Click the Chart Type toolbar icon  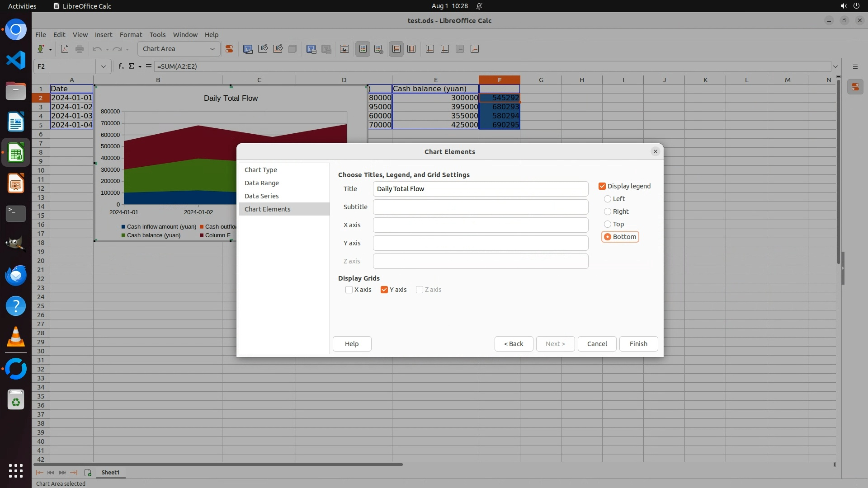pyautogui.click(x=248, y=49)
